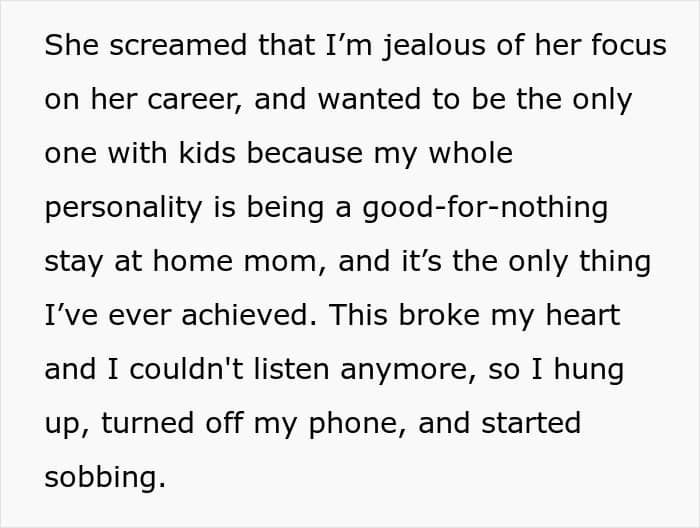Click the final word "sobbing."
This screenshot has width=700, height=528.
[x=105, y=478]
